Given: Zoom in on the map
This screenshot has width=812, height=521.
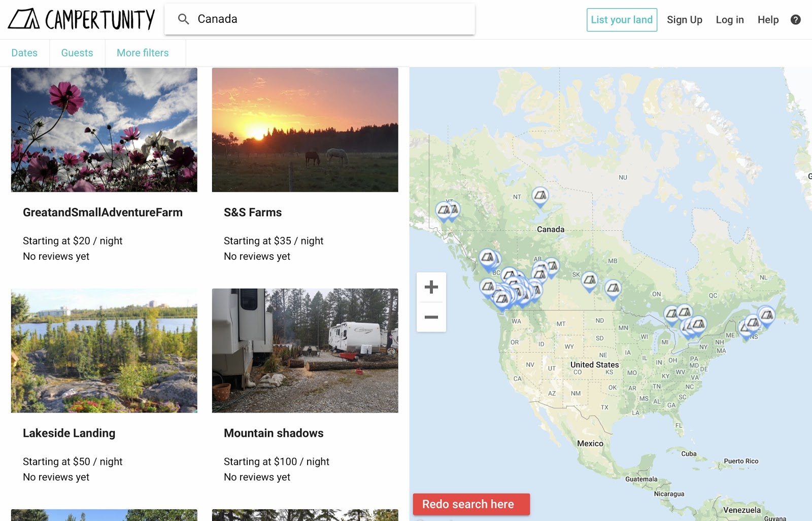Looking at the screenshot, I should [x=431, y=287].
